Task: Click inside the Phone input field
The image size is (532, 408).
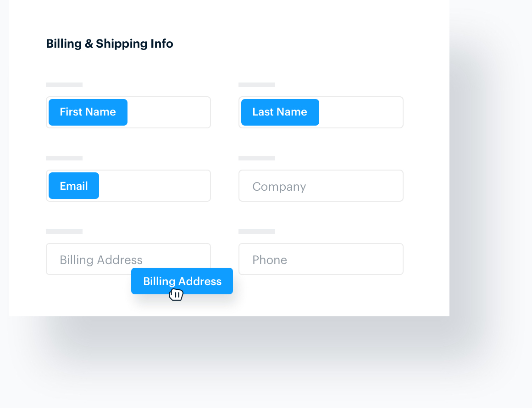Action: pyautogui.click(x=321, y=259)
